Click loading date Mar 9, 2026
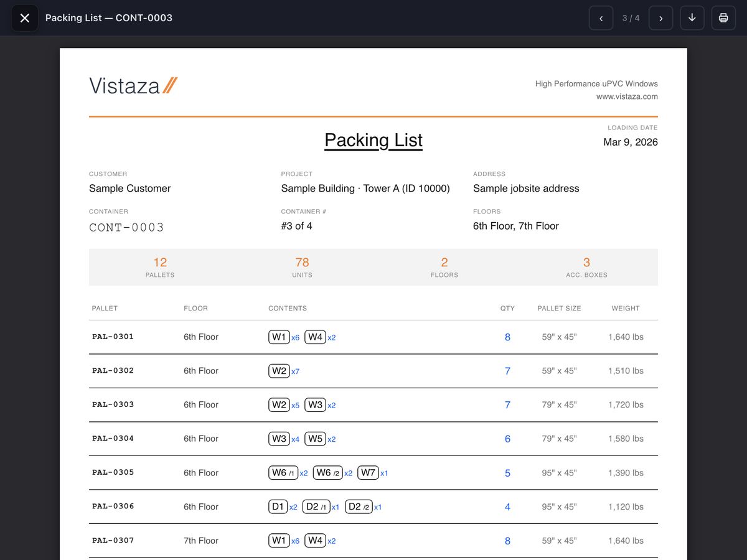This screenshot has width=747, height=560. click(x=631, y=142)
